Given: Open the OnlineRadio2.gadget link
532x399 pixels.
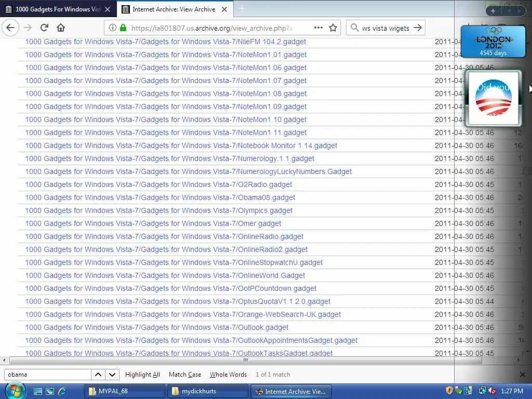Looking at the screenshot, I should (166, 249).
